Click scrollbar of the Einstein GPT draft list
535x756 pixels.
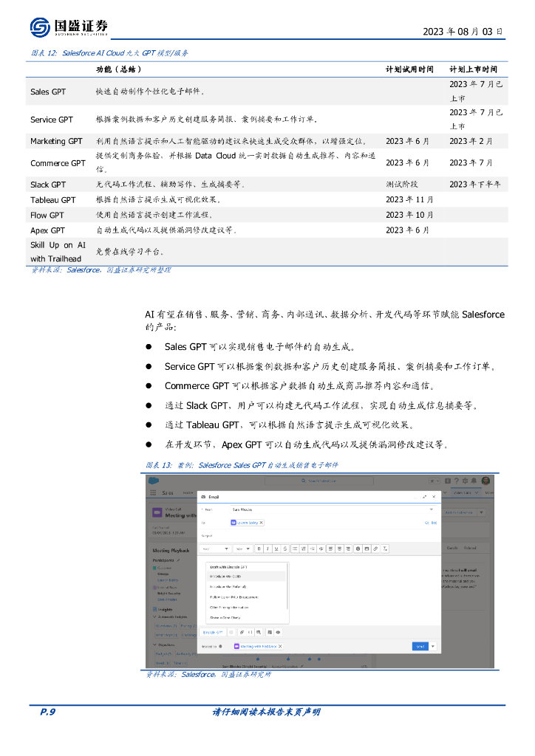[x=287, y=586]
